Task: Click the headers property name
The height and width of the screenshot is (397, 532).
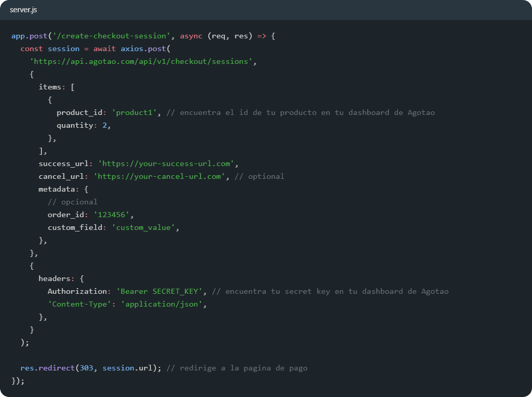Action: (x=54, y=278)
